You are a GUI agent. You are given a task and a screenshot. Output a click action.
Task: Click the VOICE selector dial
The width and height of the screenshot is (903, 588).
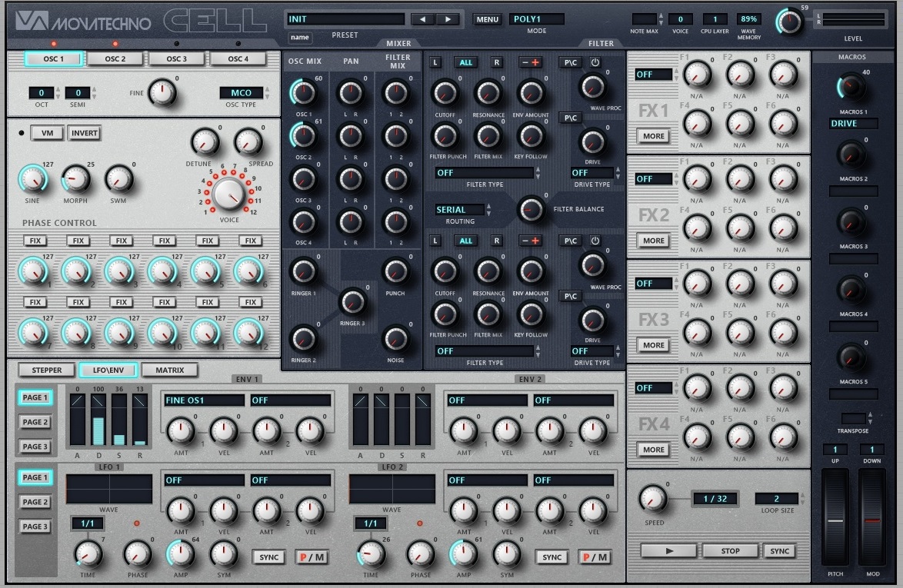tap(229, 194)
